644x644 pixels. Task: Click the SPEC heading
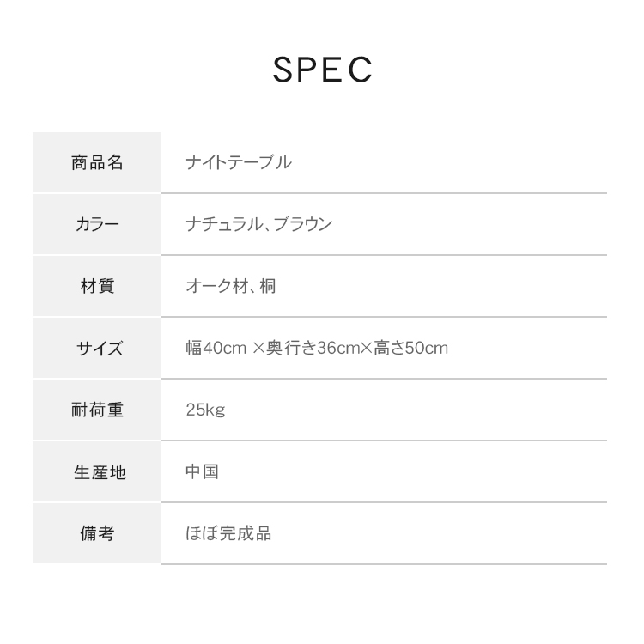pyautogui.click(x=322, y=70)
